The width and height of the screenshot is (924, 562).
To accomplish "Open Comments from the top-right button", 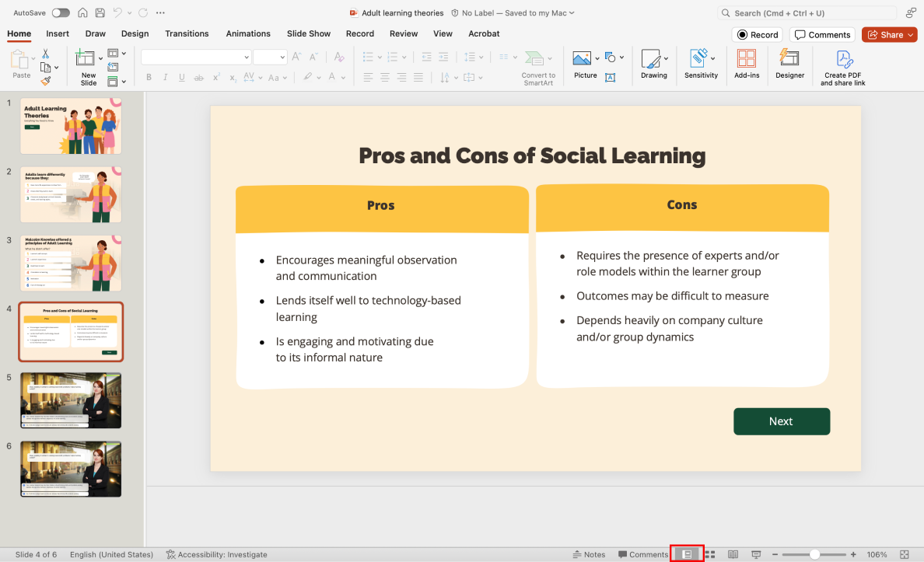I will pos(822,35).
